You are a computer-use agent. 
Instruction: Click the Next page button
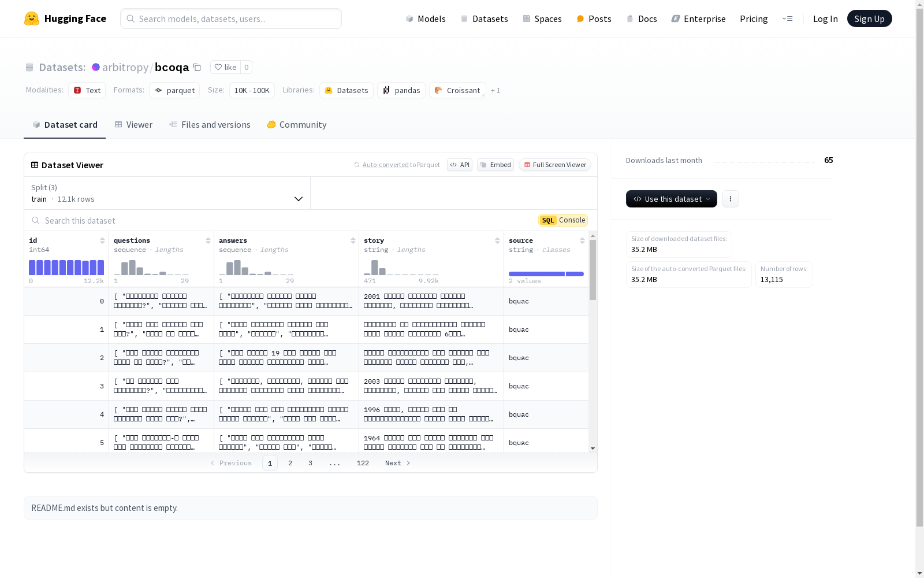click(x=398, y=463)
